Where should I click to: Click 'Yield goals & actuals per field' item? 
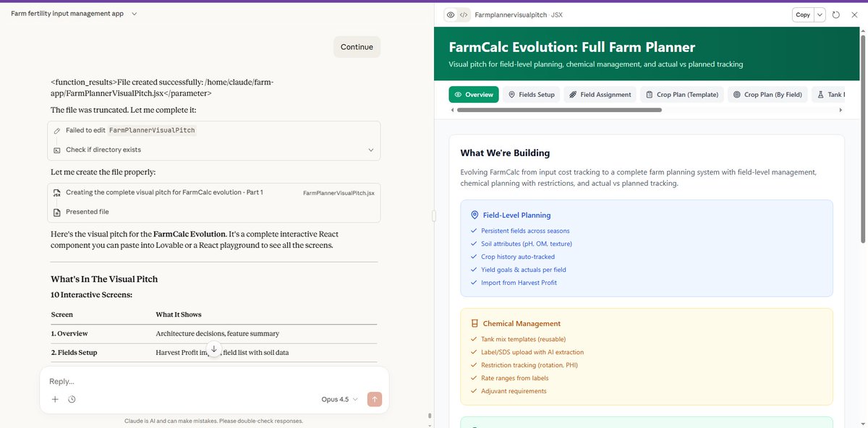(x=524, y=270)
